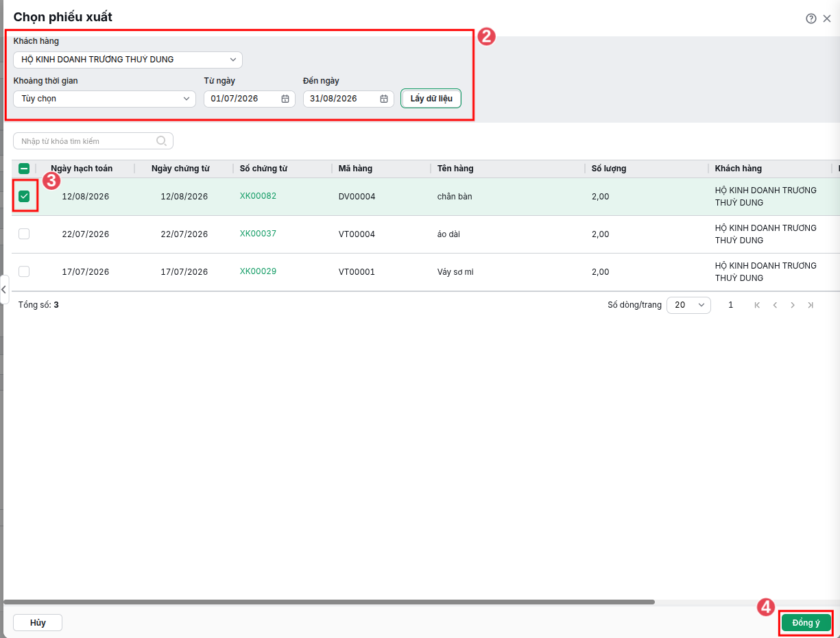Screen dimensions: 840x638
Task: Go to next page arrow
Action: [x=793, y=305]
